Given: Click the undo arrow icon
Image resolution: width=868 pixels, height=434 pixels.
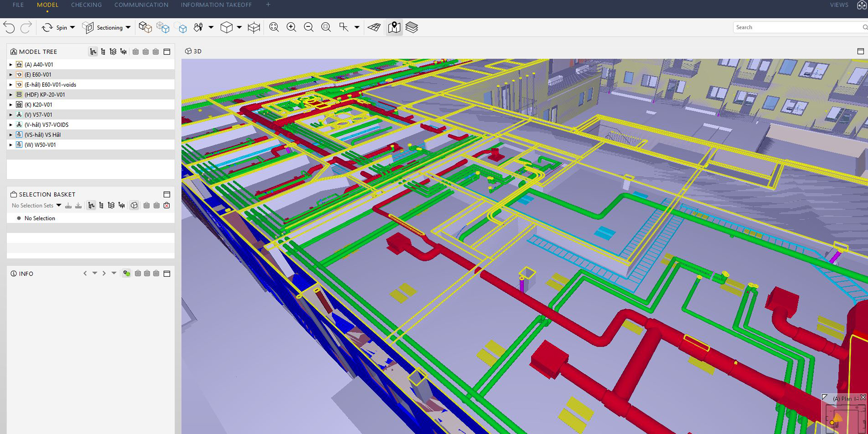Looking at the screenshot, I should tap(9, 27).
